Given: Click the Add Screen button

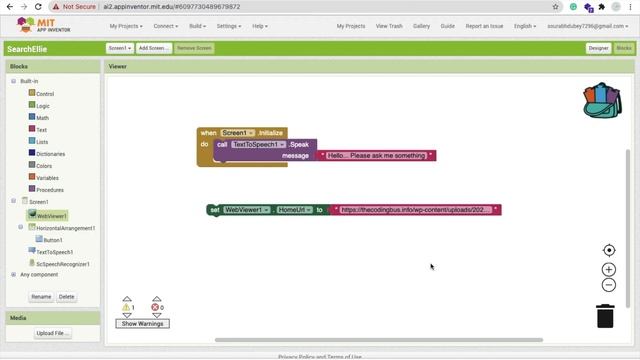Looking at the screenshot, I should [x=154, y=48].
